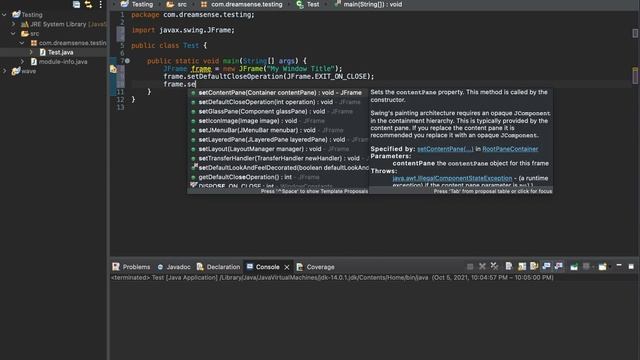This screenshot has height=360, width=640.
Task: Clear the console output
Action: 509,267
